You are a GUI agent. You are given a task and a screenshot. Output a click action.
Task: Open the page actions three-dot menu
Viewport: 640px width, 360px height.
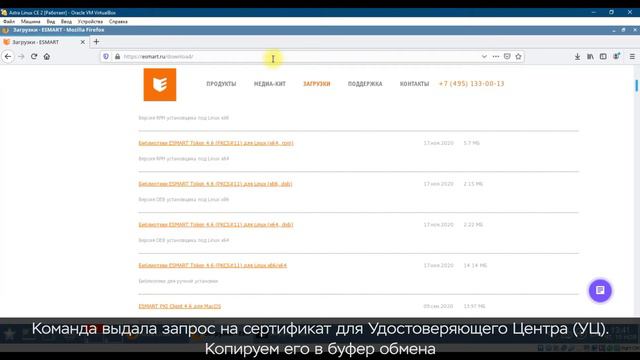coord(496,57)
